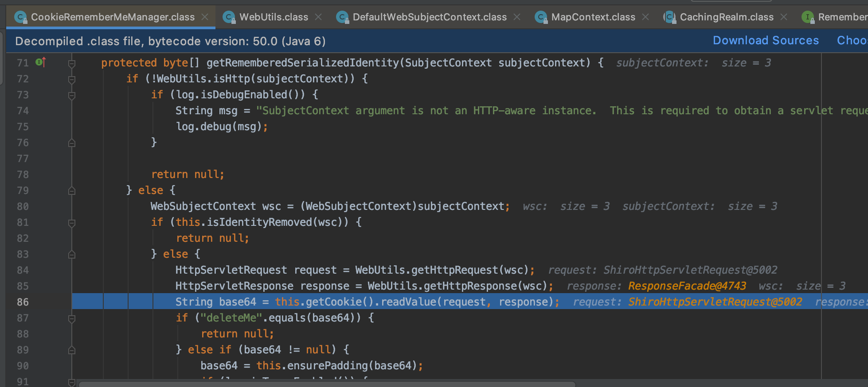Click log.debug(msg) statement
Screen dimensions: 868x387
(222, 127)
